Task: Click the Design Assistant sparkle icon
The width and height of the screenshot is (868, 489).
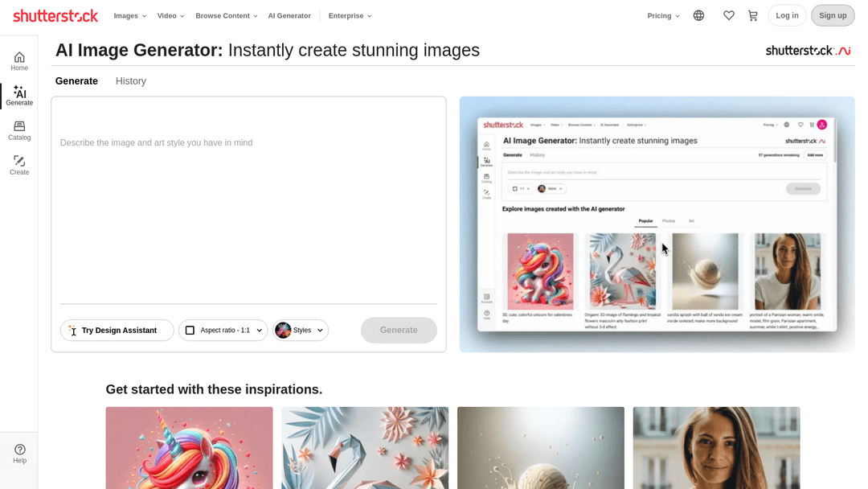Action: (72, 330)
